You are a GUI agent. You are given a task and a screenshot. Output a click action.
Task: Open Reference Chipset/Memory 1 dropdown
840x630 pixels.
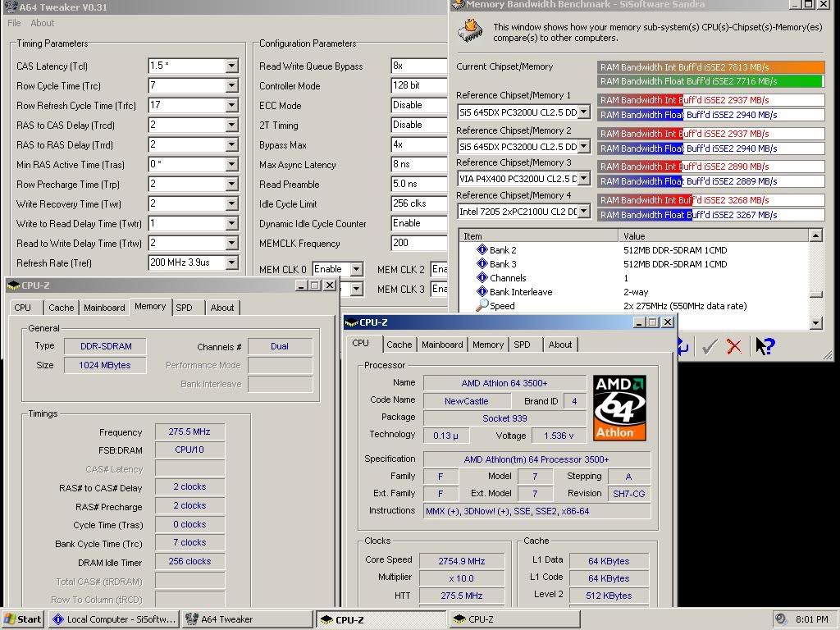(584, 112)
